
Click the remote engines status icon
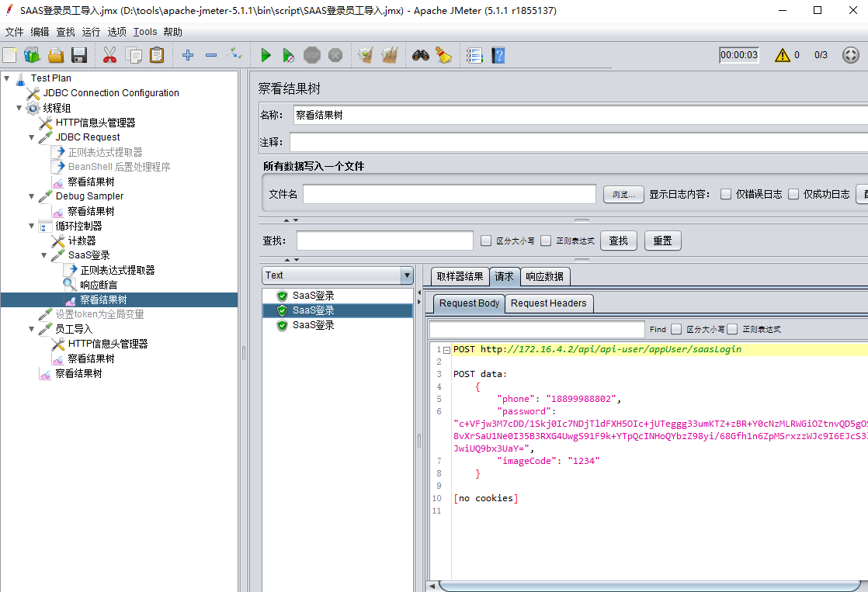point(851,55)
